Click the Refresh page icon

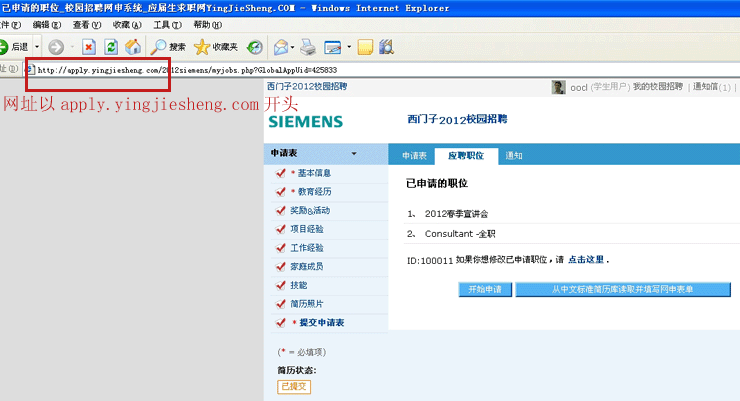(x=111, y=47)
